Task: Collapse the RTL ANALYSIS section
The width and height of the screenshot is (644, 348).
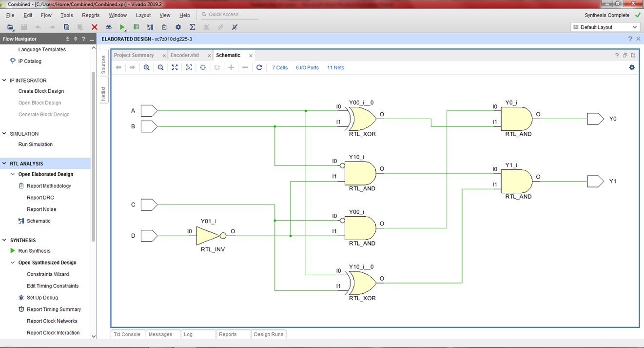Action: [x=4, y=164]
